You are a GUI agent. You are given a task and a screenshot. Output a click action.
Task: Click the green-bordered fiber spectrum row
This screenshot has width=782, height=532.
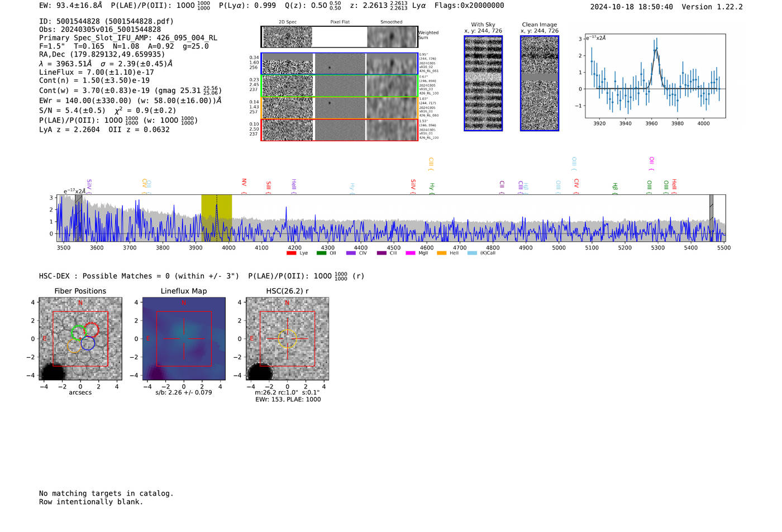(x=340, y=86)
